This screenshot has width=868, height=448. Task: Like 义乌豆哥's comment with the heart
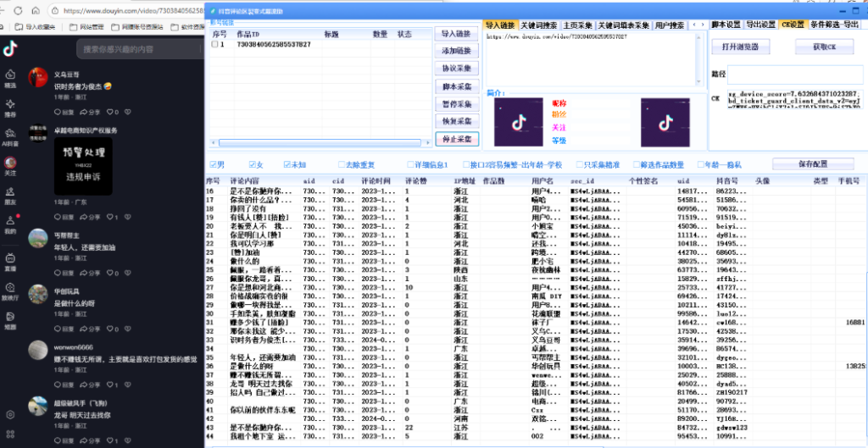113,113
